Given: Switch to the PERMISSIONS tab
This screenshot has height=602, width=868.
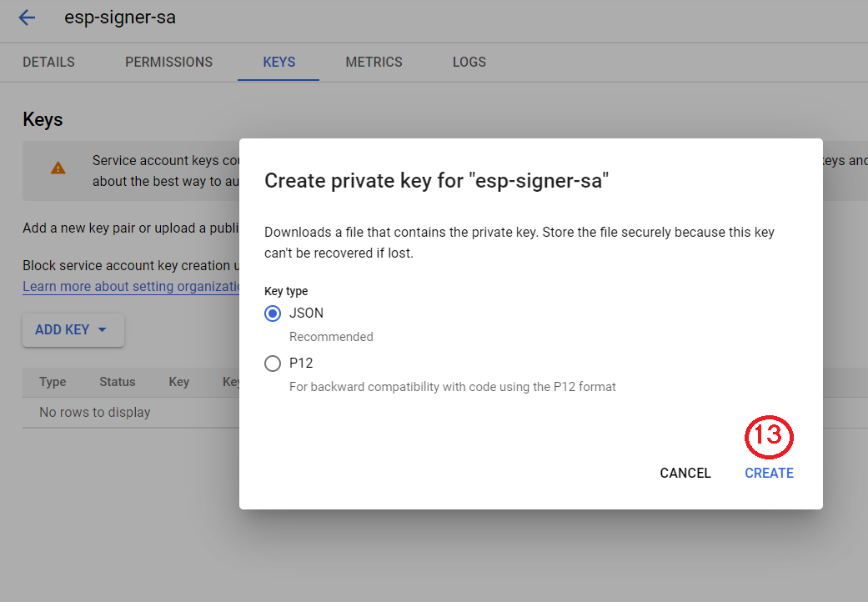Looking at the screenshot, I should (168, 62).
